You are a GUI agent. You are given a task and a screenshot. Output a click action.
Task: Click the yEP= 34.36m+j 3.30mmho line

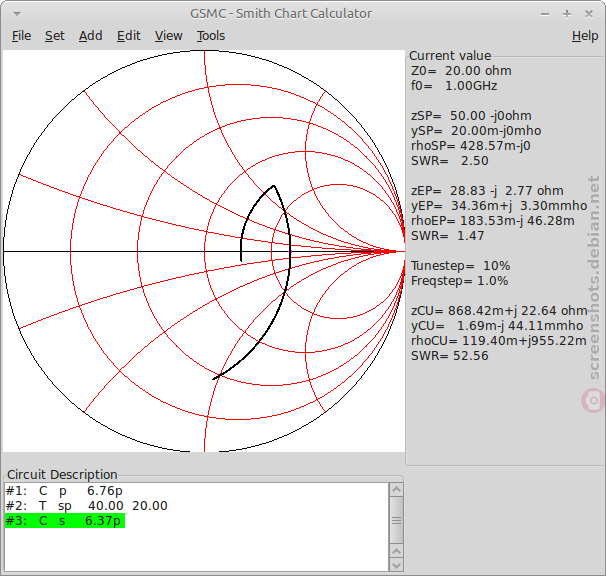coord(499,206)
